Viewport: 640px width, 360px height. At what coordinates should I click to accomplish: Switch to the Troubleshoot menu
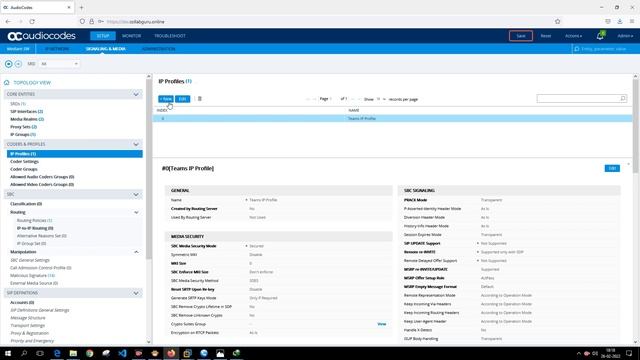[170, 36]
